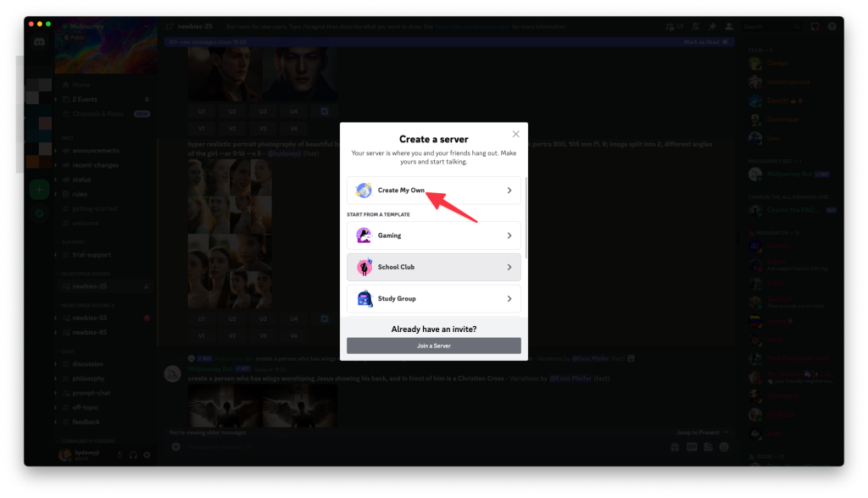868x498 pixels.
Task: Click the attach plus icon in message box
Action: click(x=176, y=446)
